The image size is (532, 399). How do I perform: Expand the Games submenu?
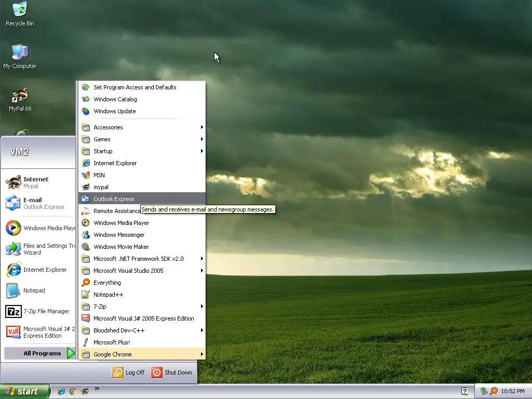[x=142, y=139]
